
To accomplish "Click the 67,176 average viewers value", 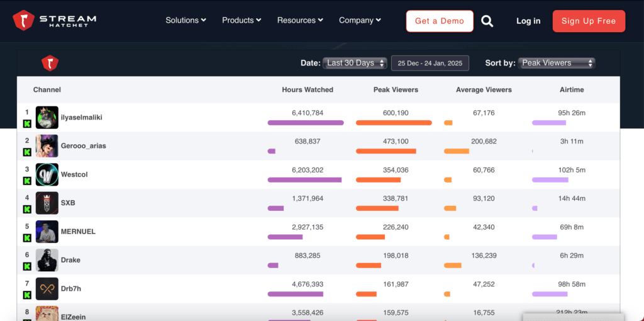I will point(484,113).
